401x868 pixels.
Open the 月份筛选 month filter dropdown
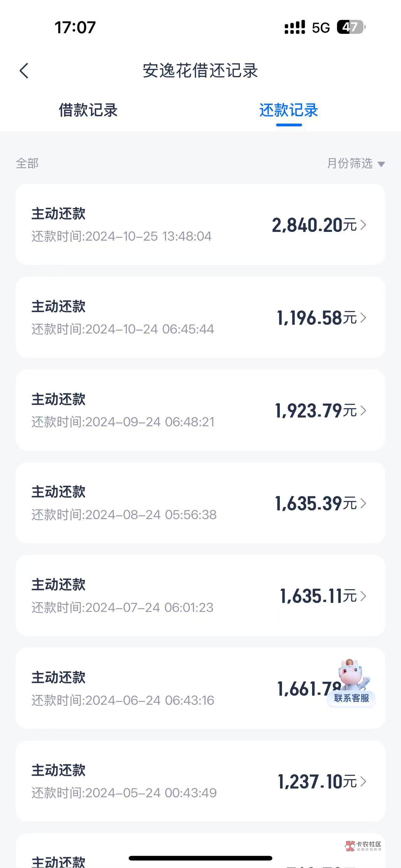point(350,163)
